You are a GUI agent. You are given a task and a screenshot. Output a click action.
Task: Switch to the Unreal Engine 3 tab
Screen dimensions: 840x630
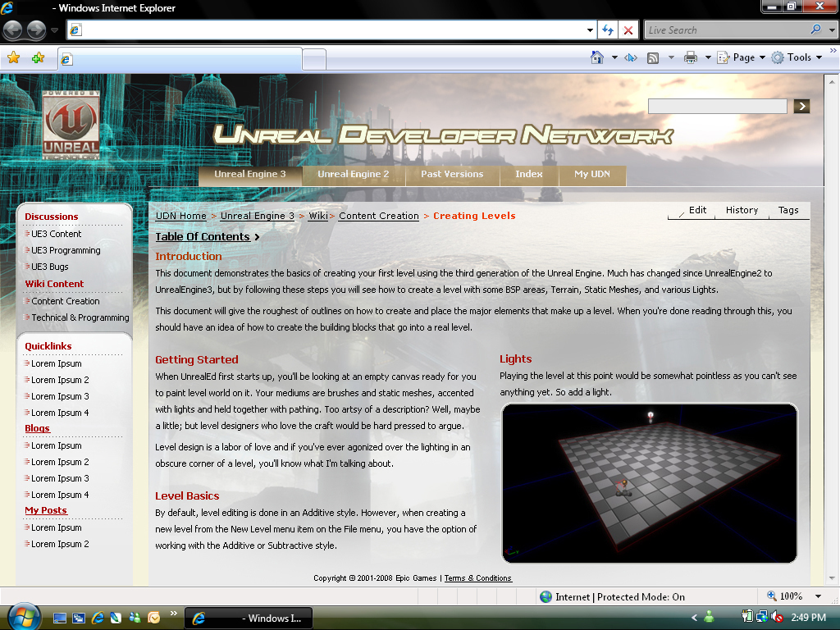(x=250, y=175)
